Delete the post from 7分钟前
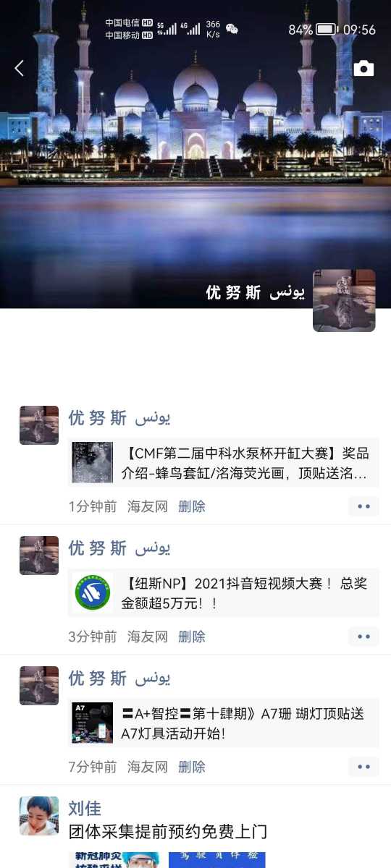 192,767
